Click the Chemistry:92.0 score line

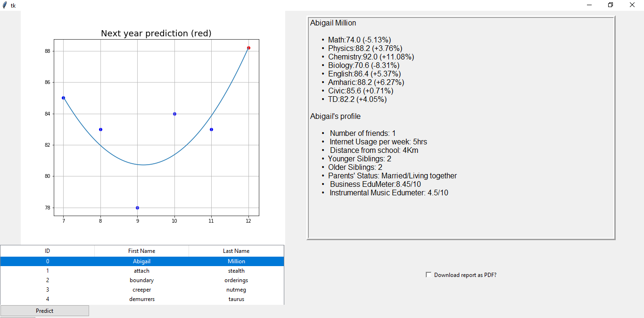click(371, 57)
